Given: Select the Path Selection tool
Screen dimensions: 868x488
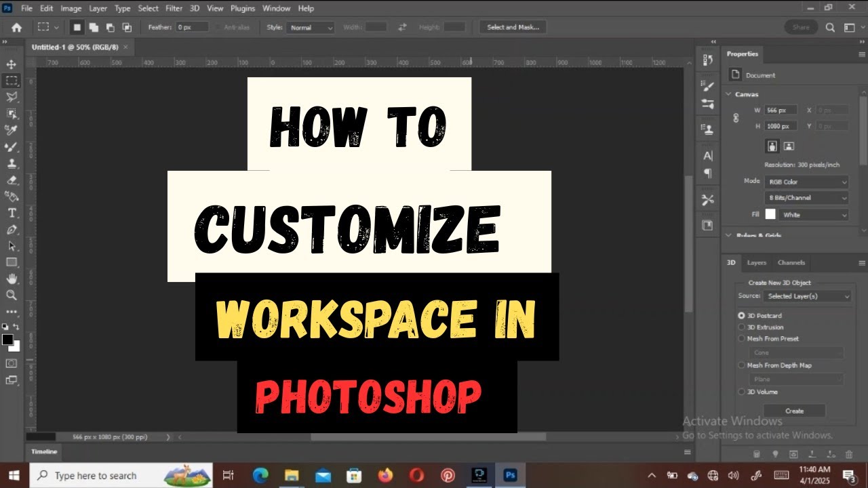Looking at the screenshot, I should [12, 245].
